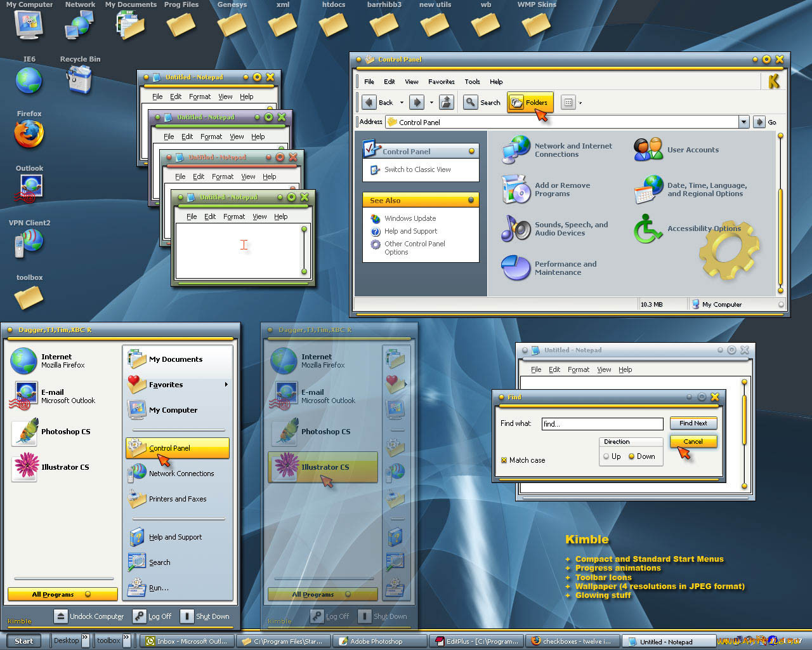
Task: Launch Outlook from the desktop icon
Action: [x=29, y=189]
